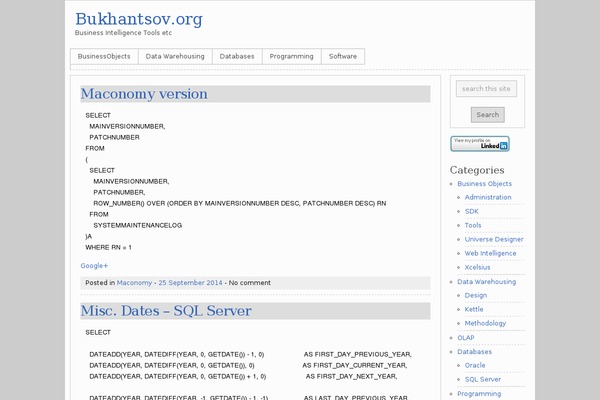Click the Search button

click(488, 115)
